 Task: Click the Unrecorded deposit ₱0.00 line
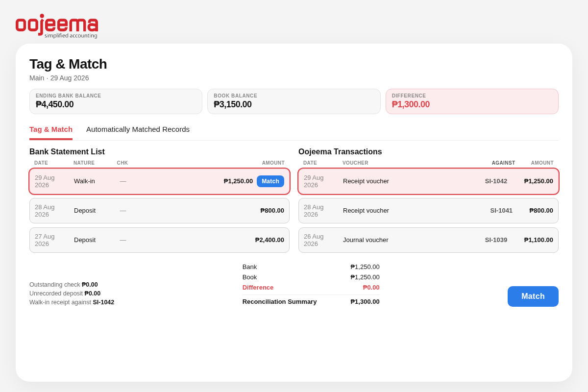pos(65,294)
